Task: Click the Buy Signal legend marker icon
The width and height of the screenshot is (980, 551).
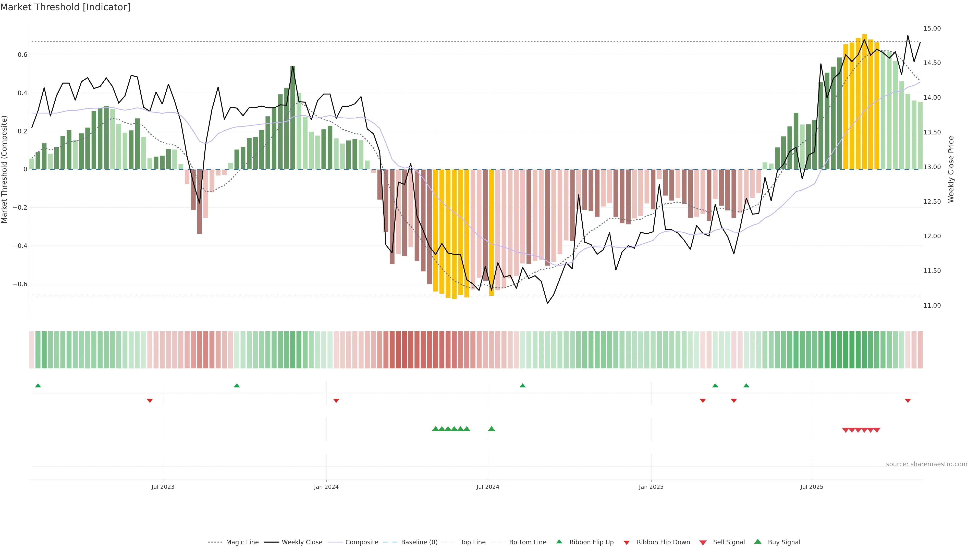Action: [758, 542]
